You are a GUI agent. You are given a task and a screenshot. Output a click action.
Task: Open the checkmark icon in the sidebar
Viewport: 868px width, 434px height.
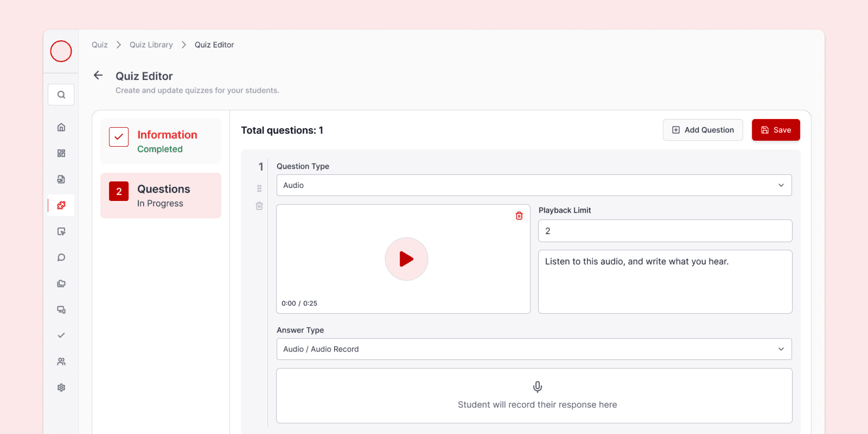pyautogui.click(x=61, y=335)
